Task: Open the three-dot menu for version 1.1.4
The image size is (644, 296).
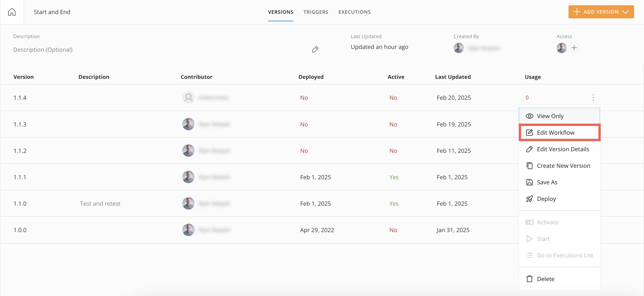Action: [593, 97]
